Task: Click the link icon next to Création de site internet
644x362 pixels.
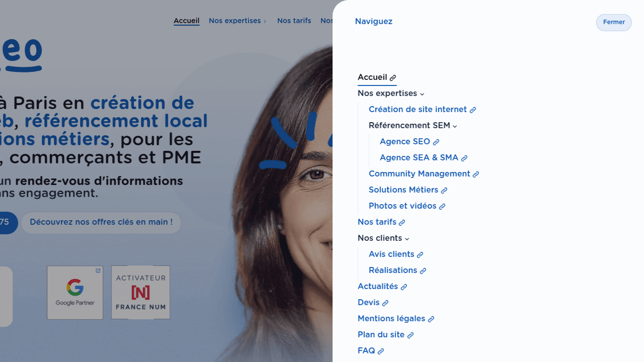Action: [x=473, y=110]
